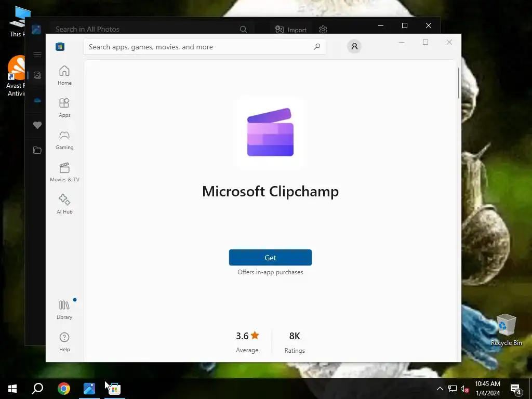Open the Store user profile icon
This screenshot has height=399, width=532.
354,46
